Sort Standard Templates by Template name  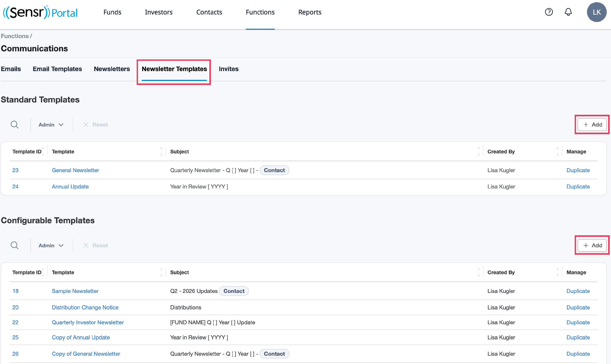(161, 151)
